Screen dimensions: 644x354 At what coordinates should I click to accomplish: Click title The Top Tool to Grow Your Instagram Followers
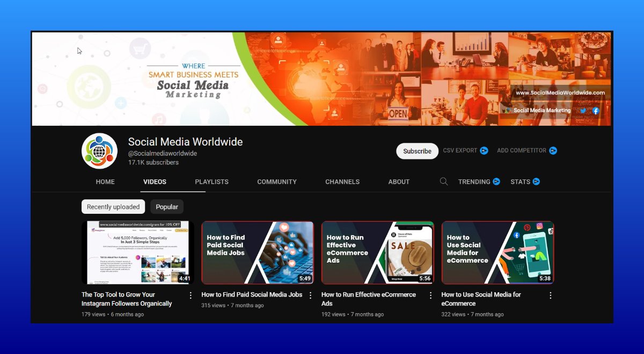tap(127, 299)
